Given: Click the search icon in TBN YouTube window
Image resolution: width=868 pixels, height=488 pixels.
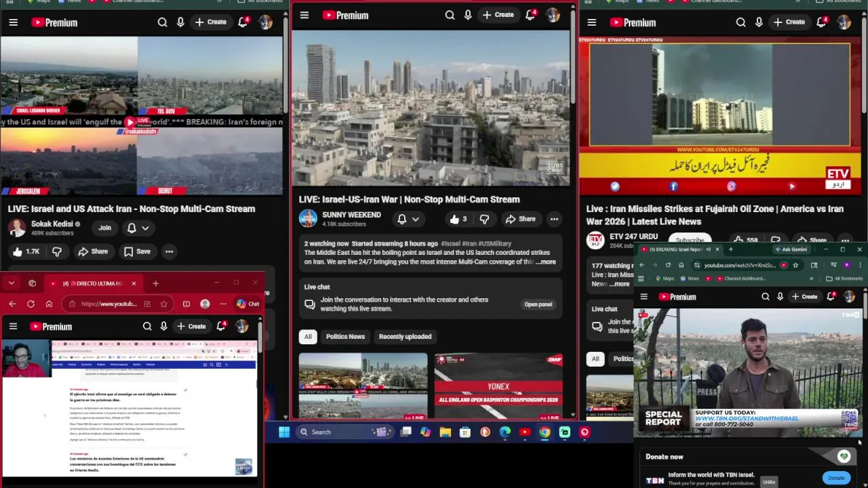Looking at the screenshot, I should coord(766,296).
